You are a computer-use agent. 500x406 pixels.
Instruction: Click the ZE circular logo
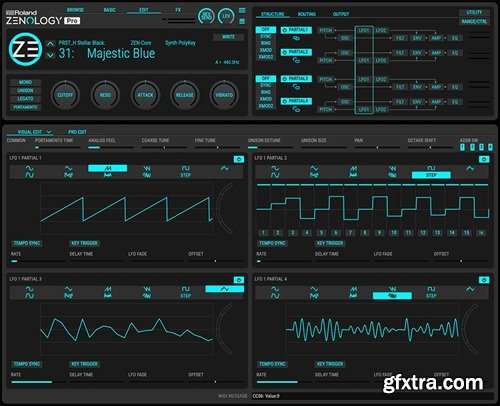coord(25,49)
